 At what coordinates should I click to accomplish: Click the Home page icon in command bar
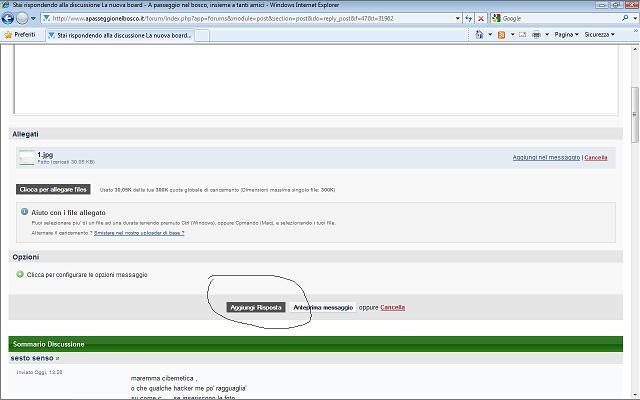[479, 35]
